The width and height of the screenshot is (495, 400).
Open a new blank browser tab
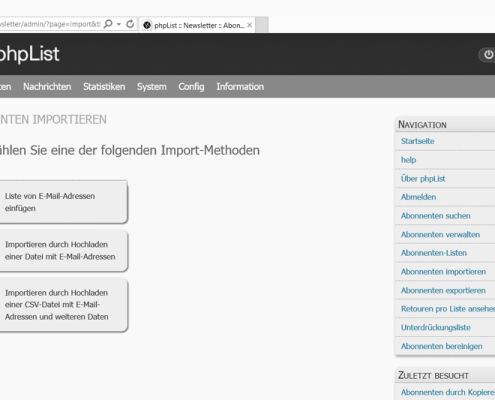pyautogui.click(x=262, y=25)
